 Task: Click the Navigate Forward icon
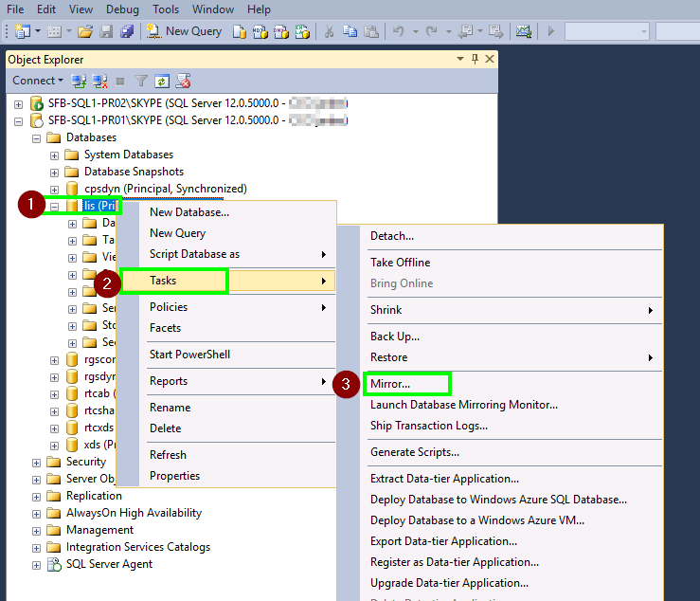point(496,31)
